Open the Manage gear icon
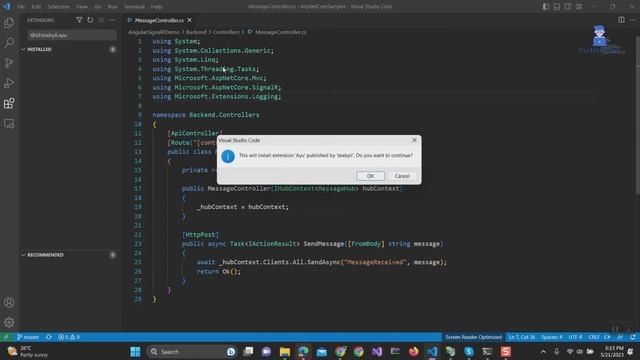Image resolution: width=640 pixels, height=360 pixels. coord(9,322)
